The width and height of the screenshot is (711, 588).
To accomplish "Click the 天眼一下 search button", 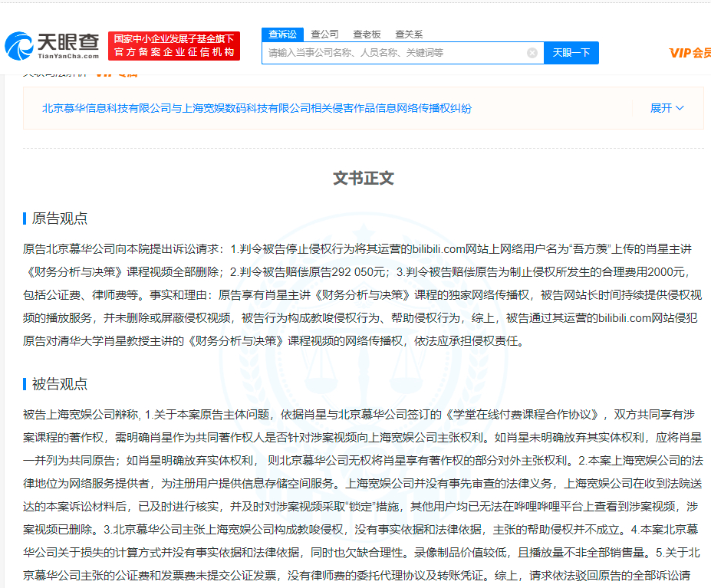I will [571, 53].
